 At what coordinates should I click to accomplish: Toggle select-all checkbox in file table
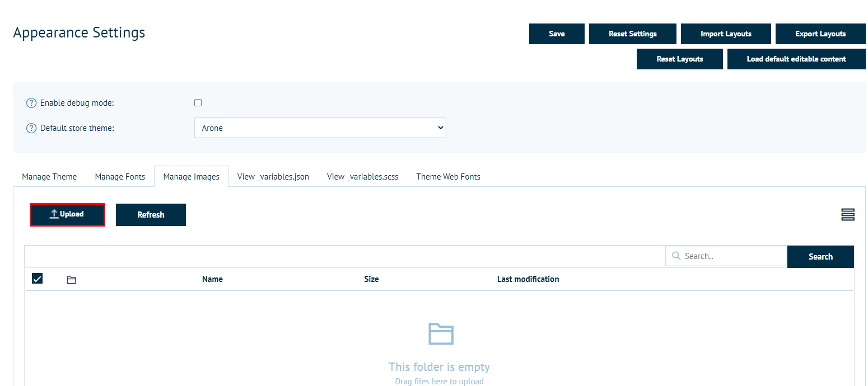(38, 279)
